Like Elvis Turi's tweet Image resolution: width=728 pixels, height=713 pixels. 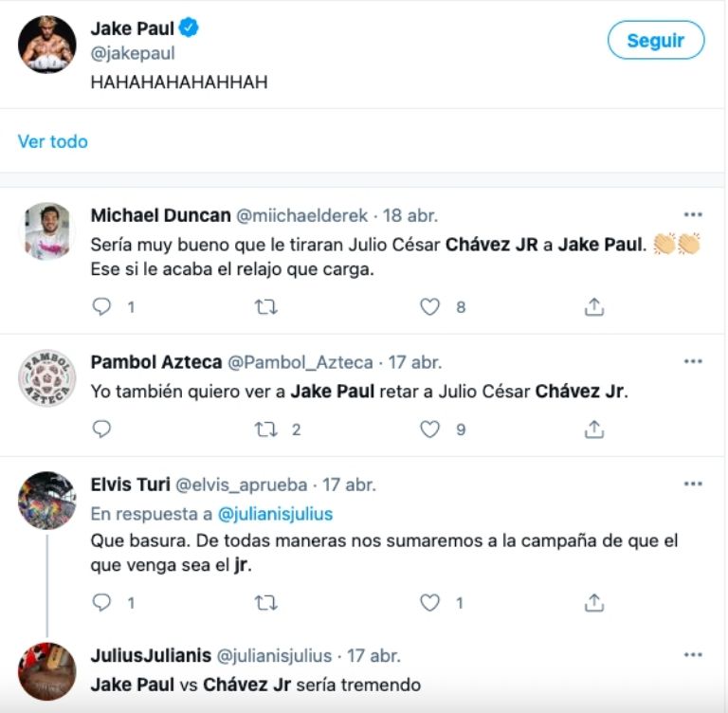click(x=430, y=602)
